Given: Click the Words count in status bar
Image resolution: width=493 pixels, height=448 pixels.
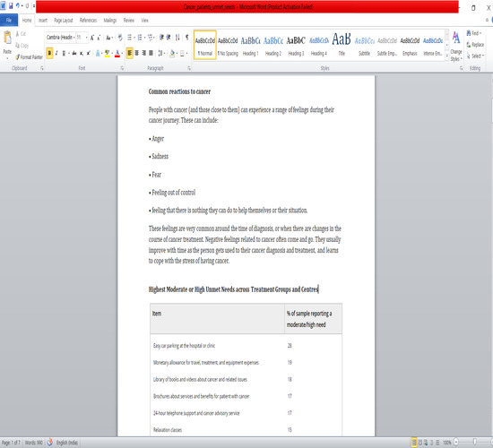Looking at the screenshot, I should pos(34,443).
